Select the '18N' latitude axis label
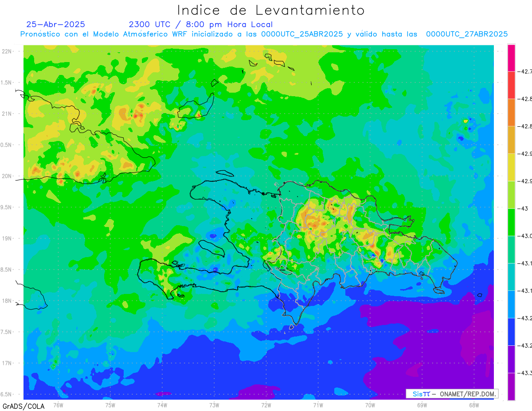Viewport: 532px width, 411px height. [x=7, y=301]
